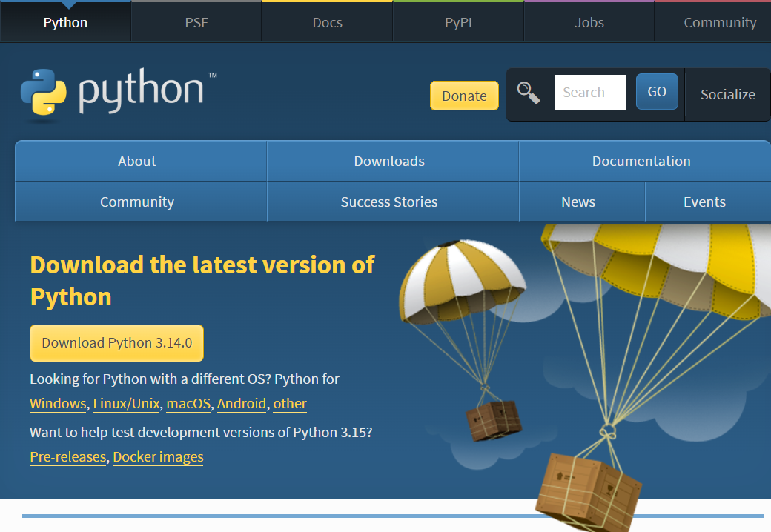This screenshot has height=532, width=771.
Task: Switch to the Jobs tab
Action: [x=589, y=22]
